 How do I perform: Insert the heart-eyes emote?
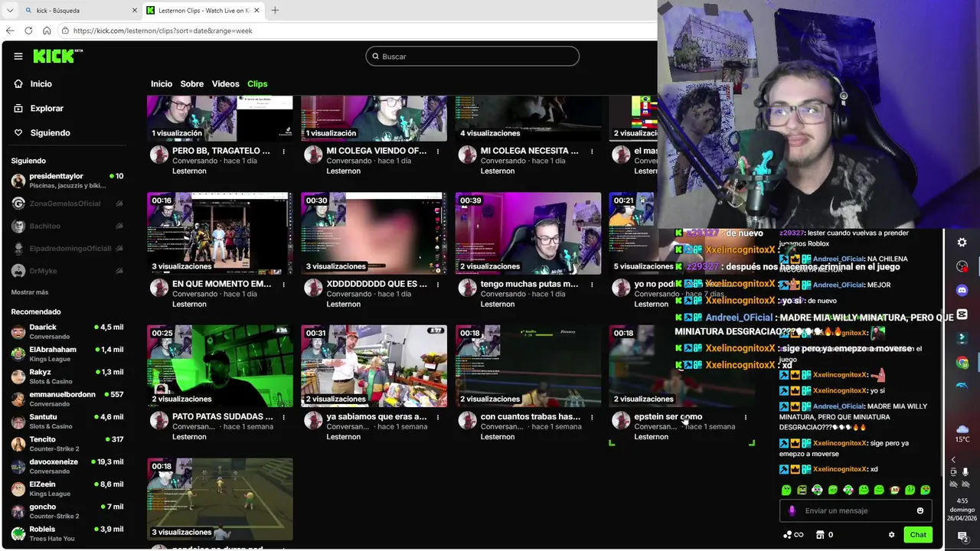click(x=926, y=490)
